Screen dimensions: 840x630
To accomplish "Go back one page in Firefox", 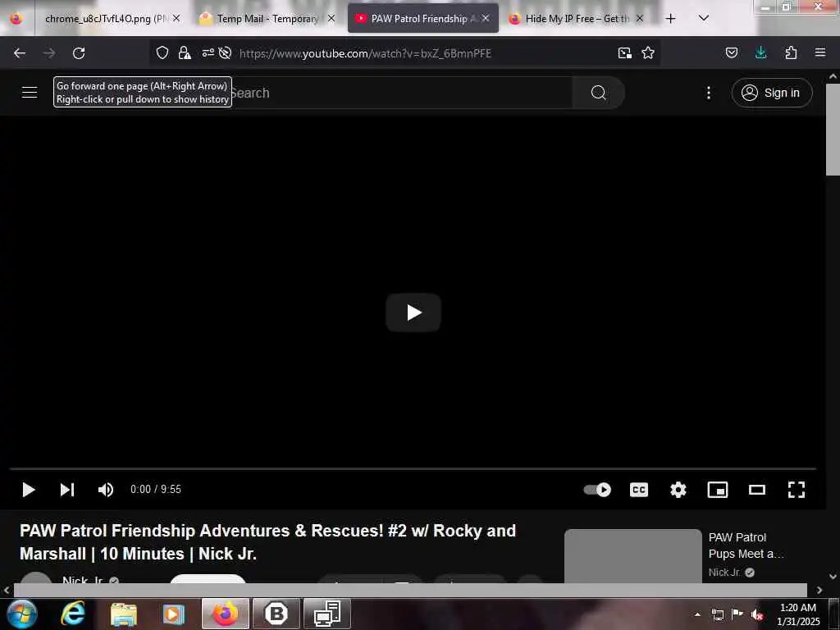I will [20, 53].
